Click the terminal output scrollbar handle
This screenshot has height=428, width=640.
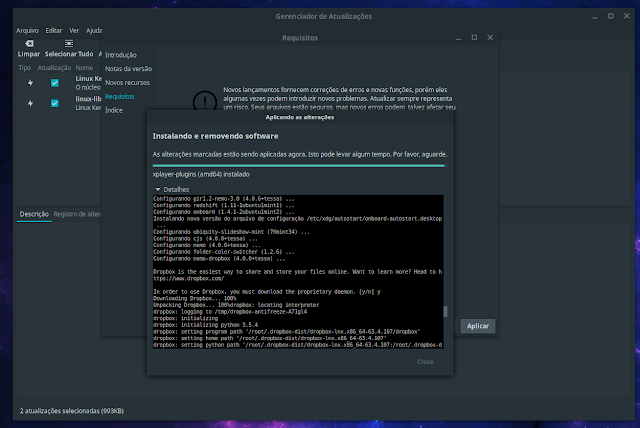coord(445,311)
